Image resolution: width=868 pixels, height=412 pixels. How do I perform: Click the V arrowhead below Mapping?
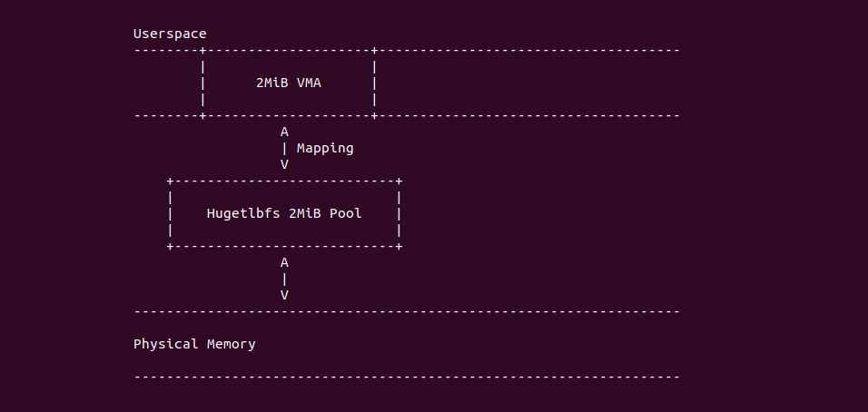point(284,164)
